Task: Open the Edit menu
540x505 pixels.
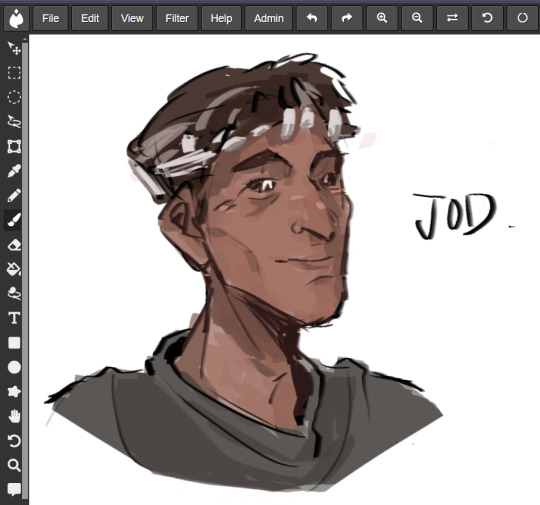Action: [90, 18]
